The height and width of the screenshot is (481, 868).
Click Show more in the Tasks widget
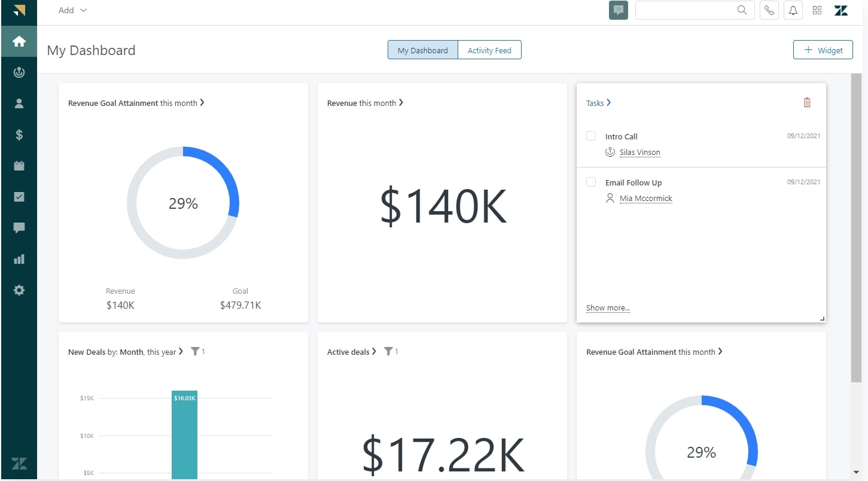pyautogui.click(x=607, y=308)
